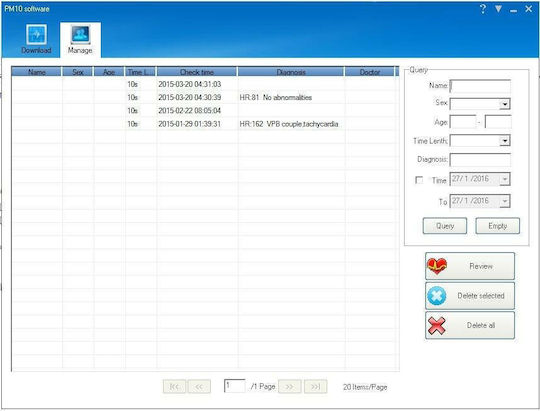The height and width of the screenshot is (411, 540).
Task: Focus the Diagnosis query input field
Action: pos(480,160)
